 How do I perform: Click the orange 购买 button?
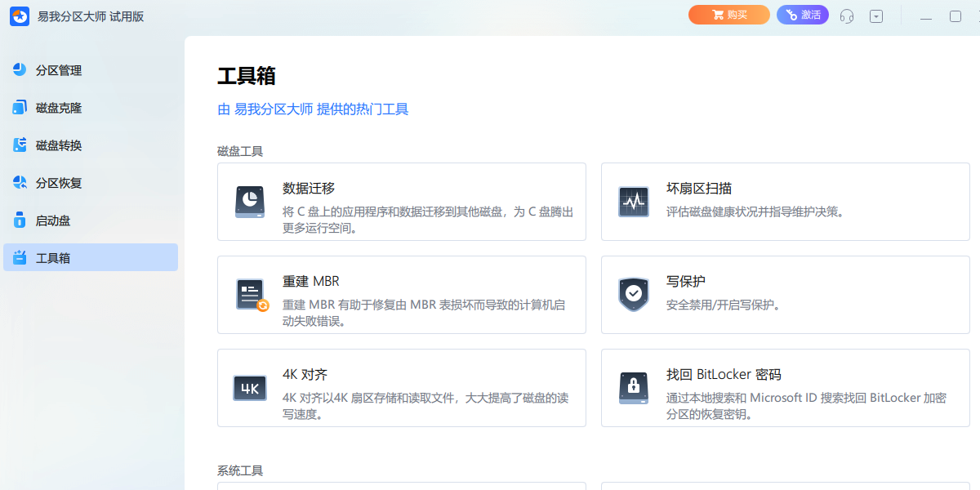729,15
